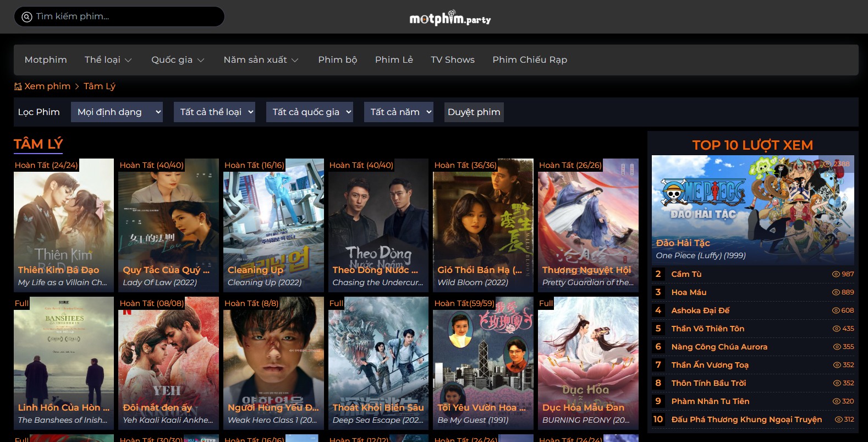The width and height of the screenshot is (868, 442).
Task: Open the Năm sản xuất dropdown
Action: [x=261, y=60]
